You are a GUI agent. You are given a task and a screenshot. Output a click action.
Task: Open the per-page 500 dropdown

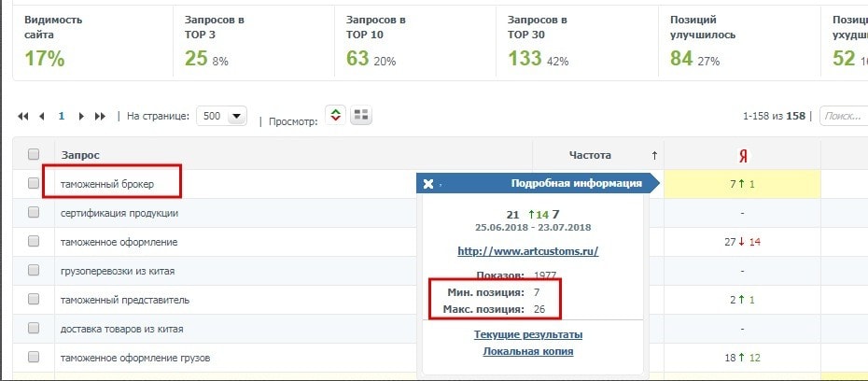pyautogui.click(x=223, y=117)
